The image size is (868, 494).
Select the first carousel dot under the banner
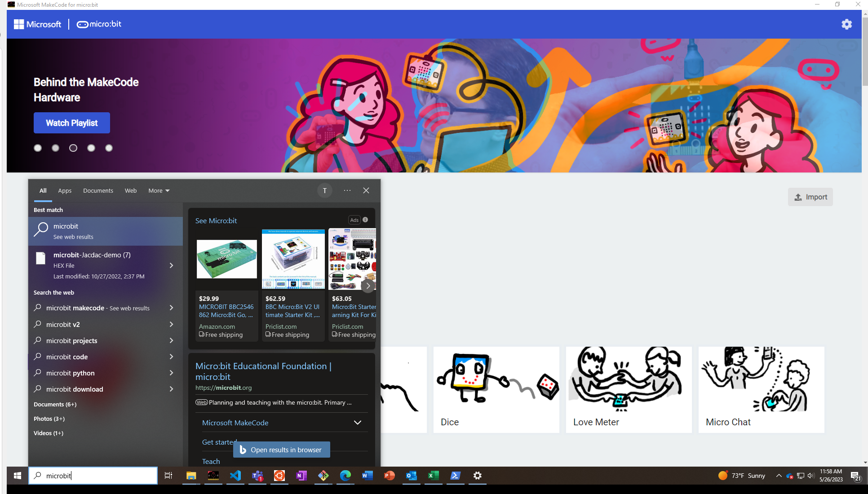(x=37, y=148)
